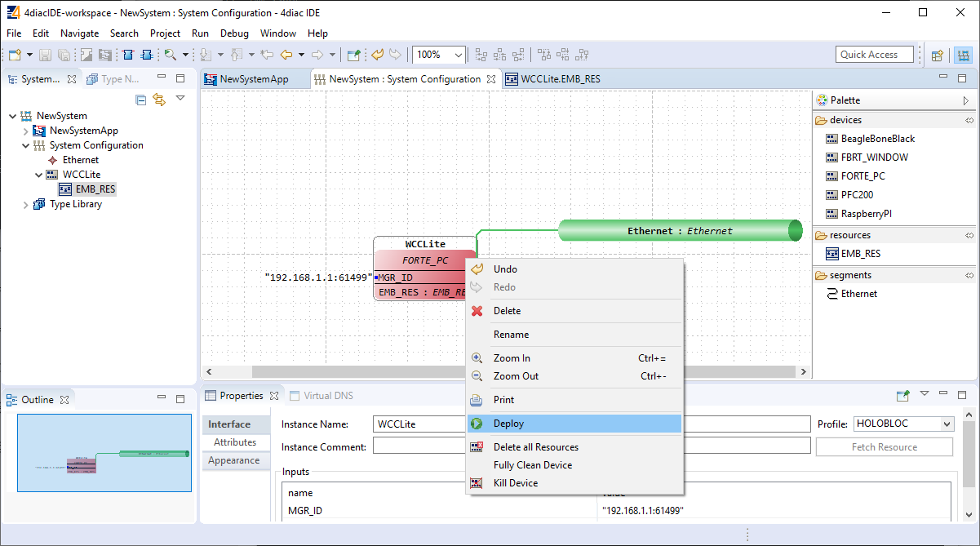Screen dimensions: 980x546
Task: Click the Save toolbar icon
Action: (45, 55)
